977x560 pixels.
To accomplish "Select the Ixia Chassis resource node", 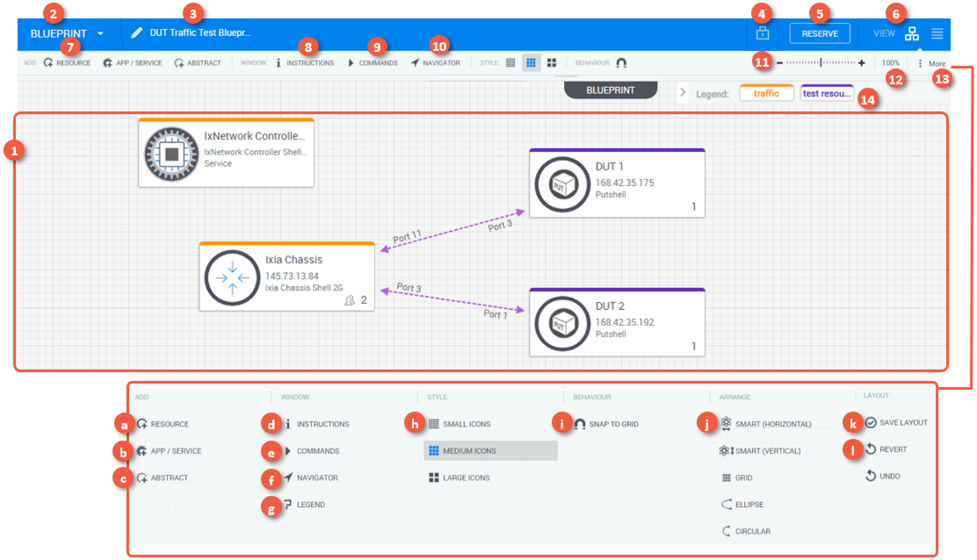I will (287, 277).
